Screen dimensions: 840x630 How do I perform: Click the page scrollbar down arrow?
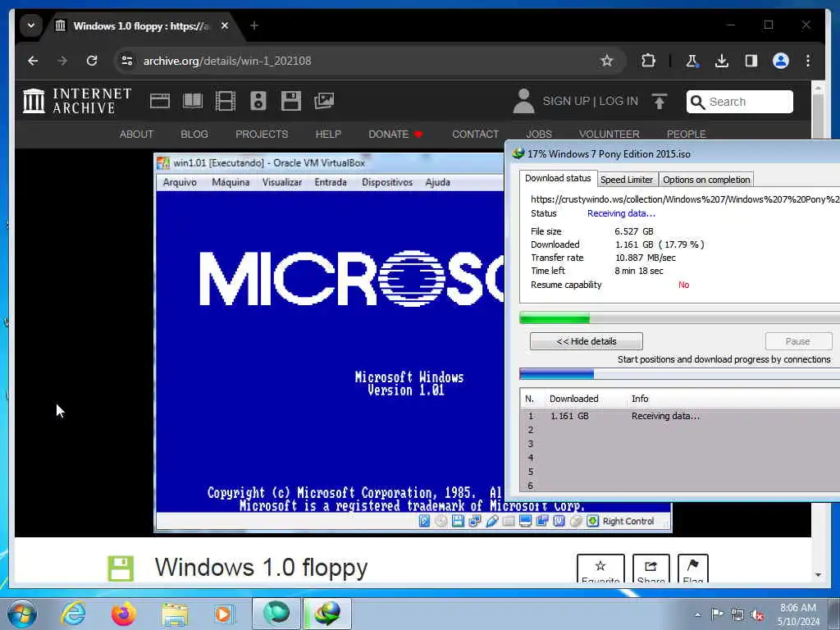pyautogui.click(x=818, y=575)
